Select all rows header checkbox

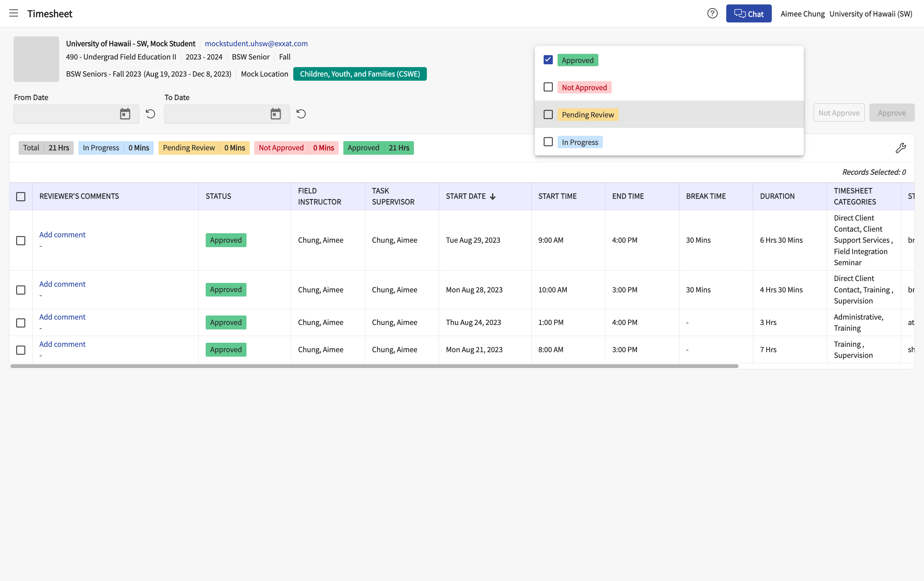[x=21, y=197]
